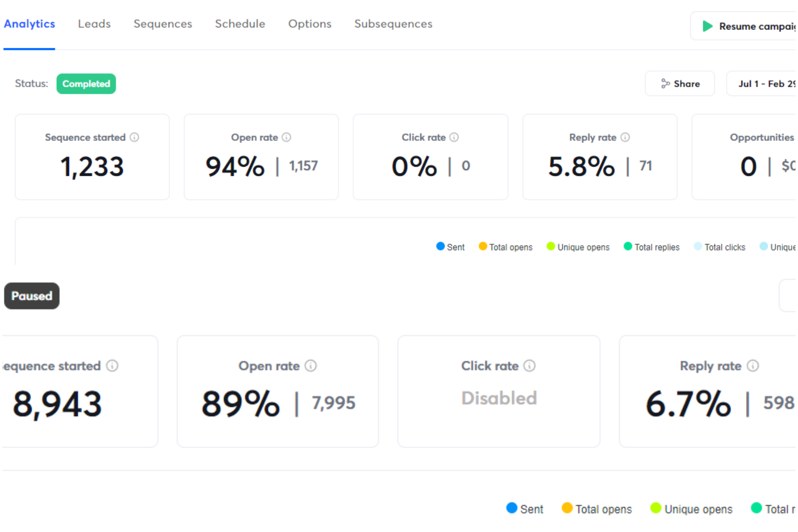Open the paused campaign's Open rate info icon
The height and width of the screenshot is (532, 798).
point(310,366)
